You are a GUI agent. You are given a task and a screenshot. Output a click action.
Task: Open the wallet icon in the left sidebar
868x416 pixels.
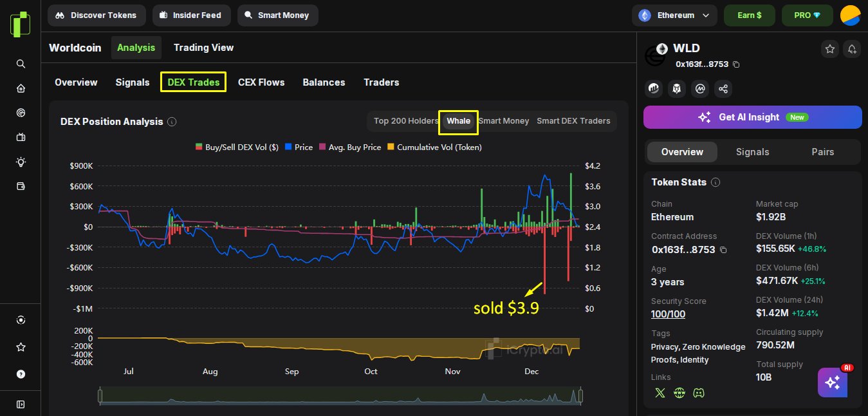[x=21, y=187]
